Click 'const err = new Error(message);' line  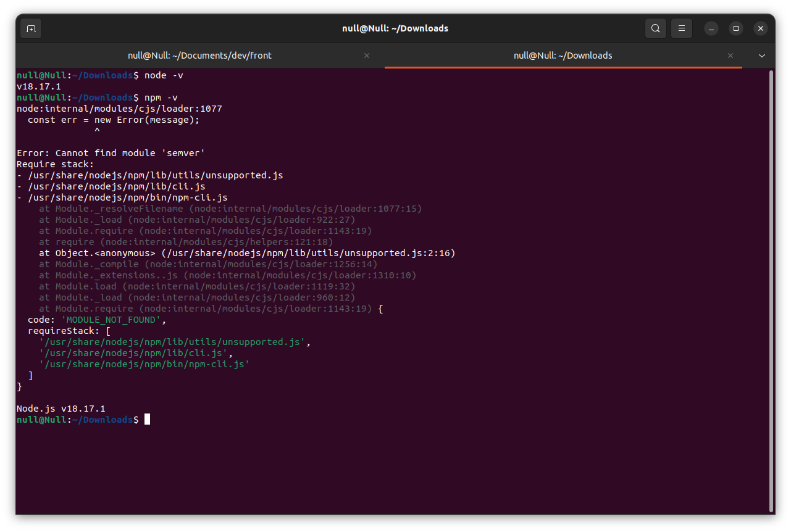coord(114,120)
